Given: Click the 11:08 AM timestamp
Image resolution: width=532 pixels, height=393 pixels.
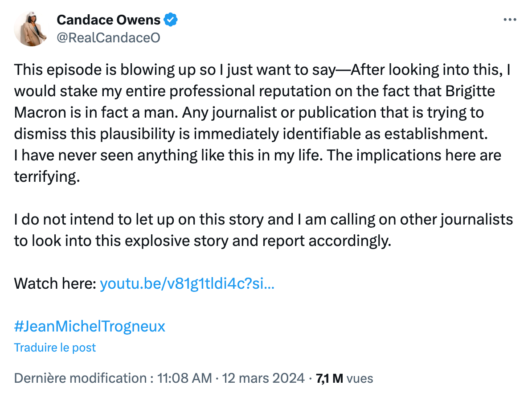Looking at the screenshot, I should point(184,378).
